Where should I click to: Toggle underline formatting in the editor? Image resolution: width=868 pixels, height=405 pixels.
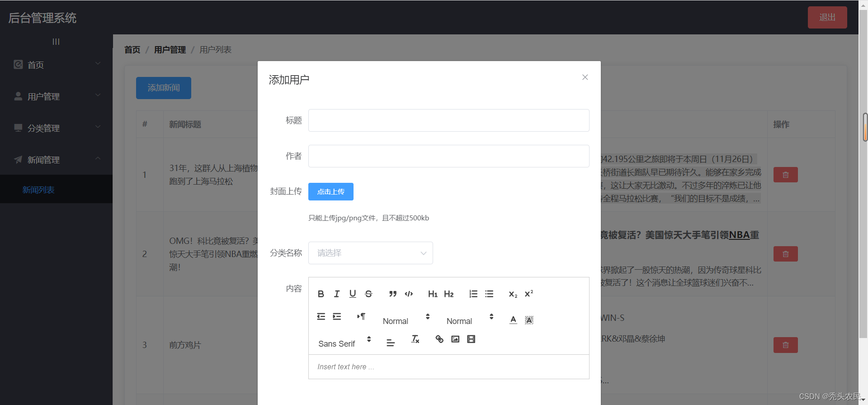[353, 294]
